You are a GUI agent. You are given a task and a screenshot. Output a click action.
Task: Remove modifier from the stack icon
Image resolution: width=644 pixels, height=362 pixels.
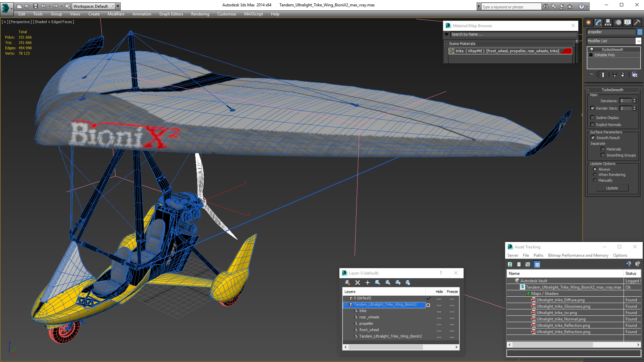[623, 75]
